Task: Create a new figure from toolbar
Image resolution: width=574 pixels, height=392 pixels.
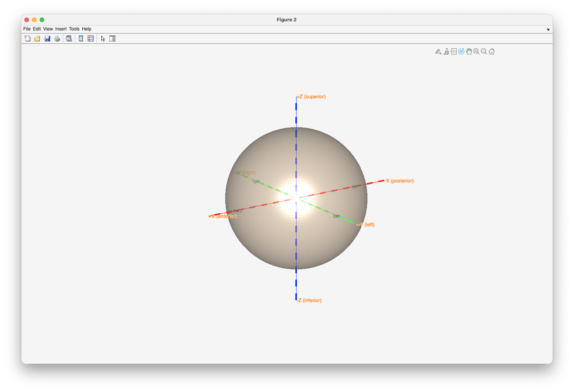Action: click(x=27, y=38)
